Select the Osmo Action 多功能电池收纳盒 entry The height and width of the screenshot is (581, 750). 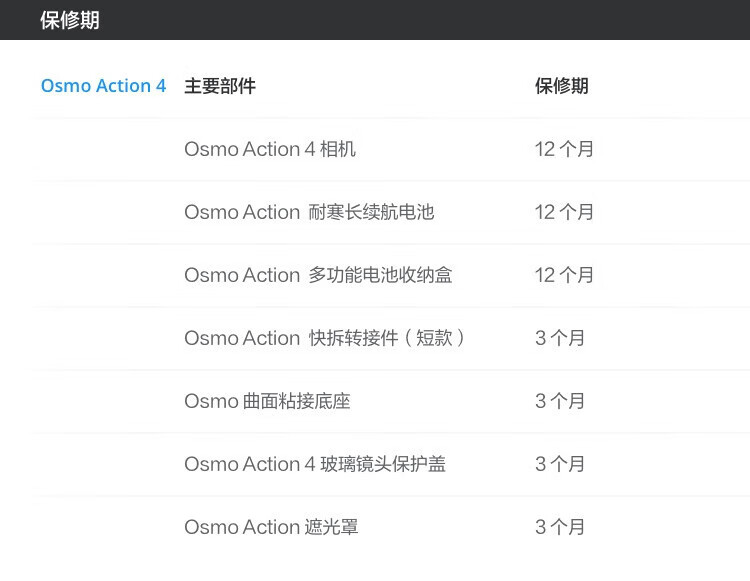point(318,275)
